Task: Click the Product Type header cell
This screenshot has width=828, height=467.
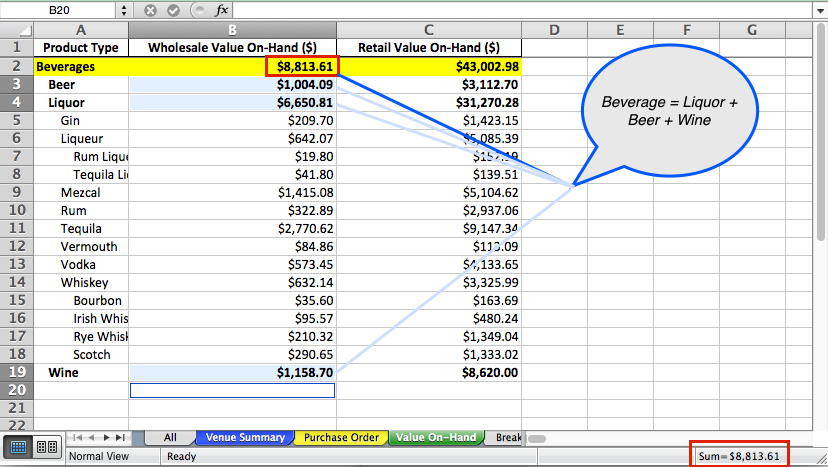Action: pyautogui.click(x=81, y=48)
